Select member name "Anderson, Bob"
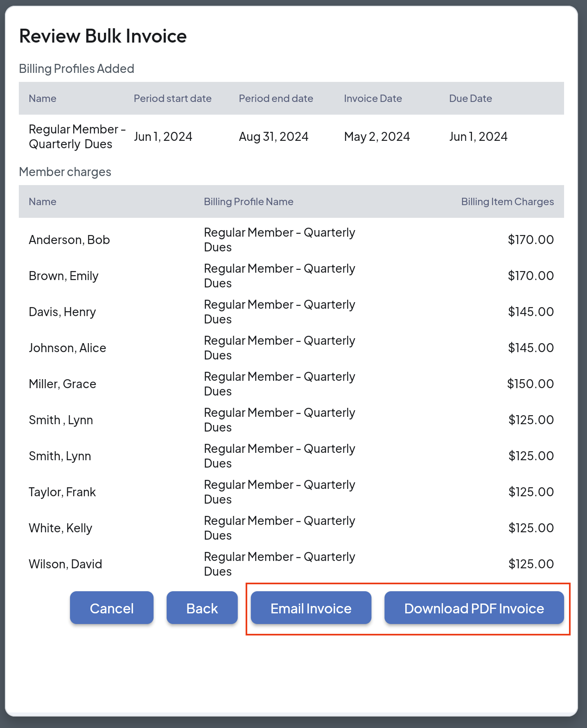 (69, 240)
